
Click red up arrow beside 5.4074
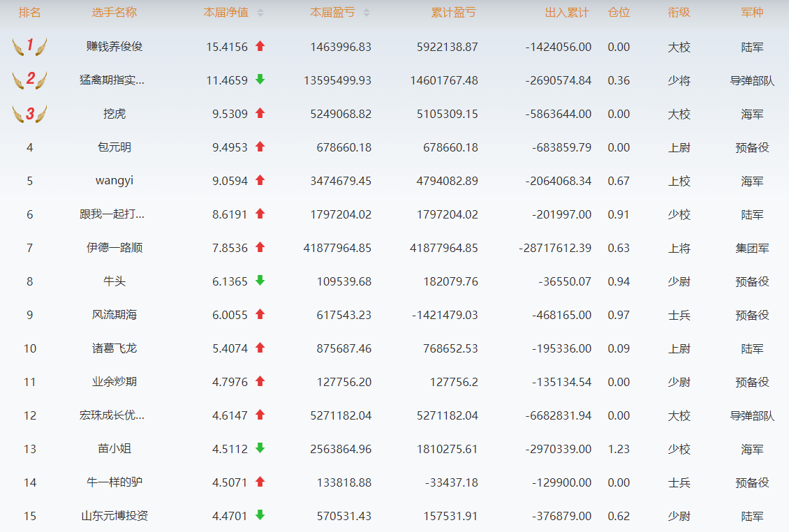coord(260,348)
